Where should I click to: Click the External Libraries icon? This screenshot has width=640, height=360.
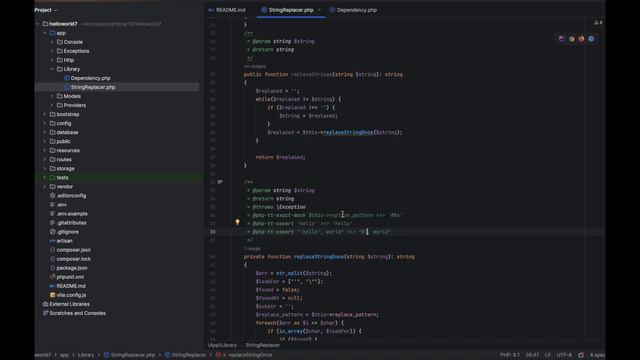pyautogui.click(x=45, y=304)
